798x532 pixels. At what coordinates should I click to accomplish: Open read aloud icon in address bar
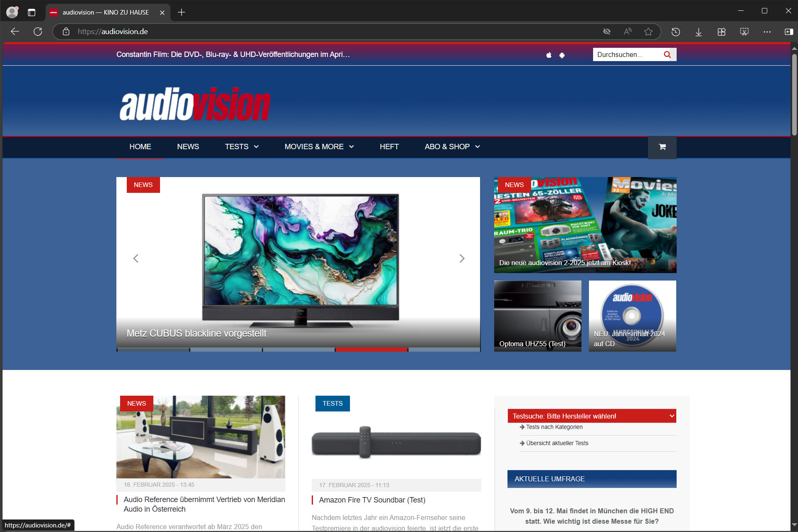[628, 32]
